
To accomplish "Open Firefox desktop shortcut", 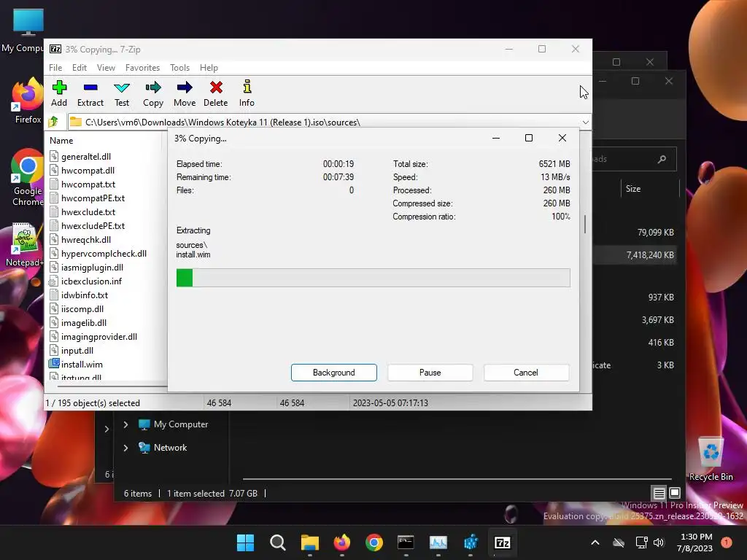I will tap(28, 101).
